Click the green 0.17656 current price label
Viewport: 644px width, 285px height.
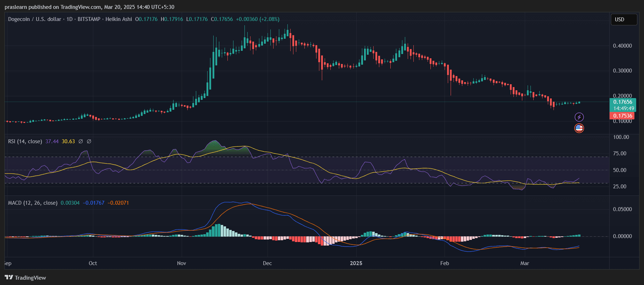point(623,102)
